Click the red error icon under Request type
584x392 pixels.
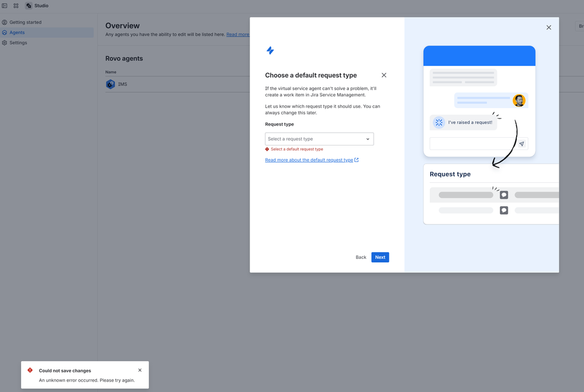(267, 150)
